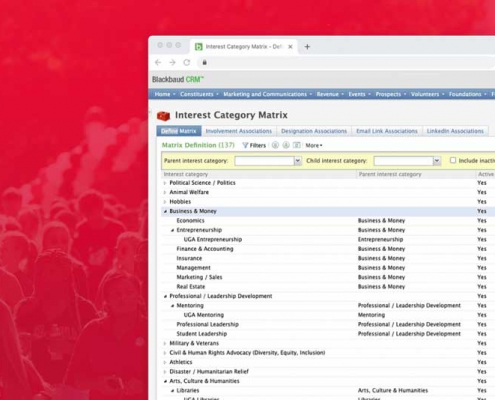
Task: Click the Filters button
Action: coord(254,145)
